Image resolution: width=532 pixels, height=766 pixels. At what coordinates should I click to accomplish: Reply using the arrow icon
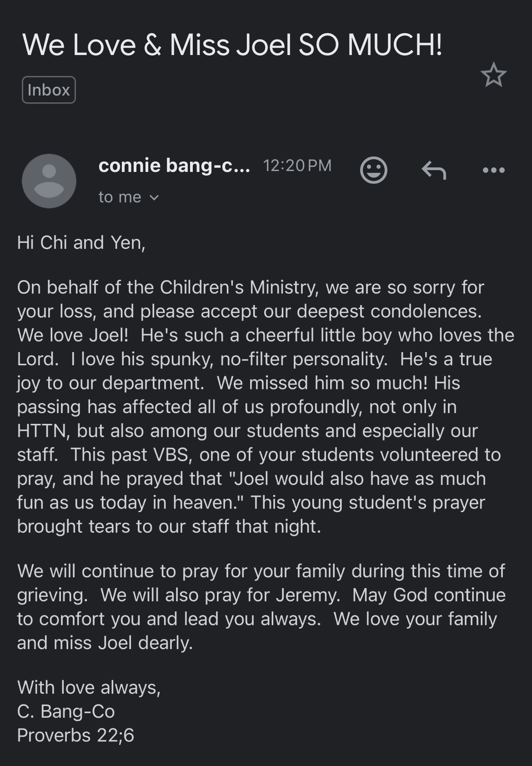click(434, 171)
